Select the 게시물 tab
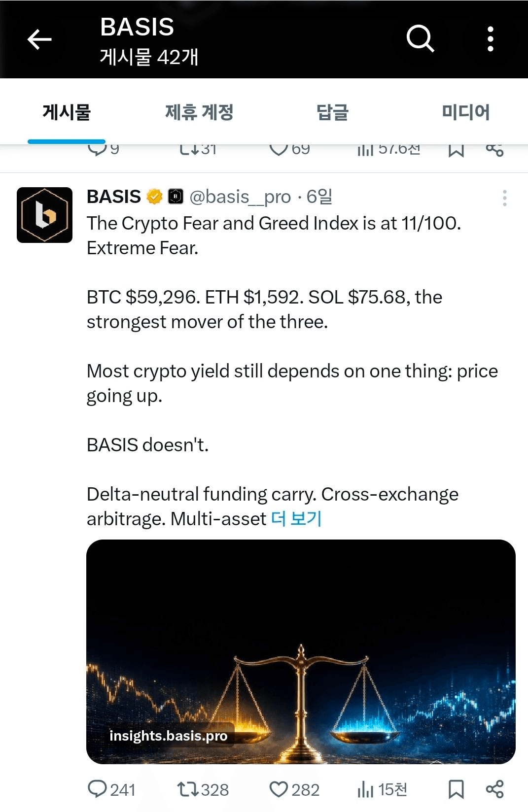 (67, 112)
